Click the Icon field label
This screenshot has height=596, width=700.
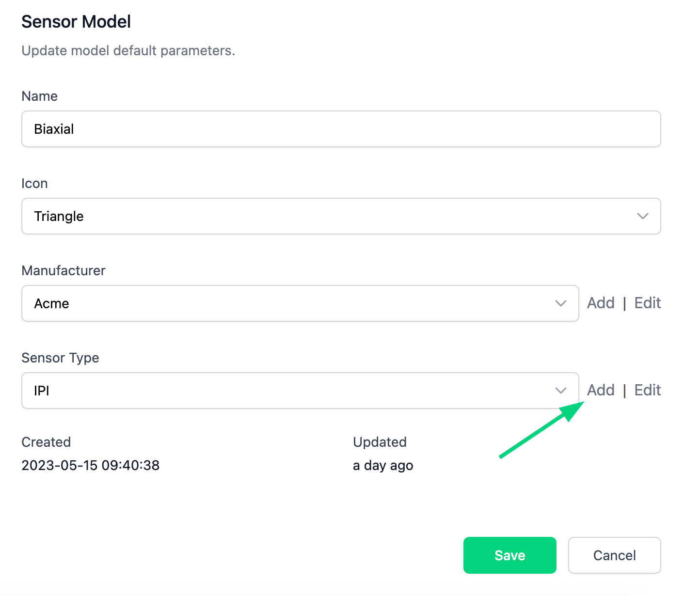pos(35,183)
